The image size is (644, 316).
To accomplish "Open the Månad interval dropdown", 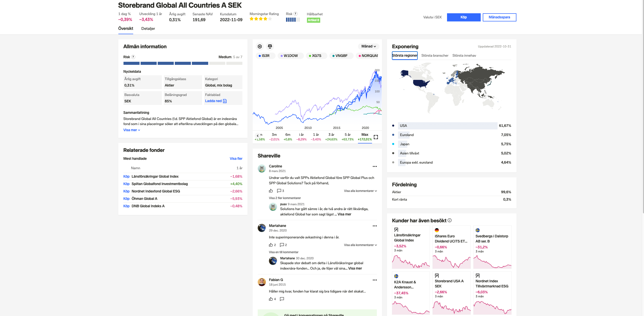I will (369, 46).
